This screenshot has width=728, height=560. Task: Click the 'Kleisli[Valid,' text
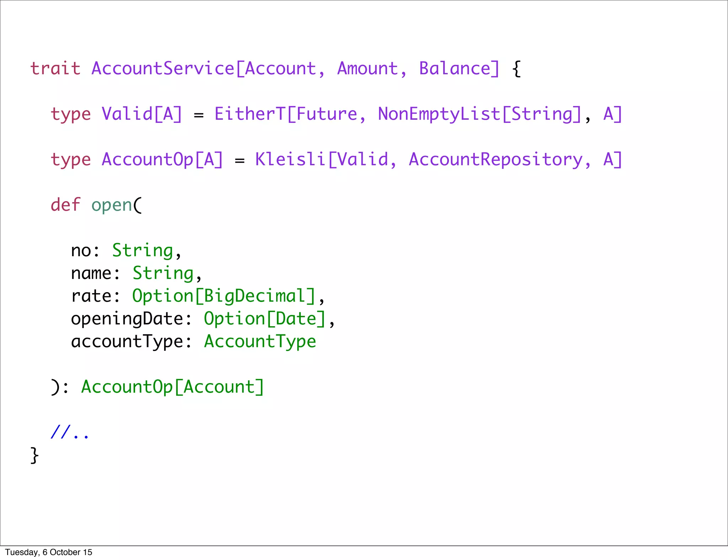pos(326,159)
